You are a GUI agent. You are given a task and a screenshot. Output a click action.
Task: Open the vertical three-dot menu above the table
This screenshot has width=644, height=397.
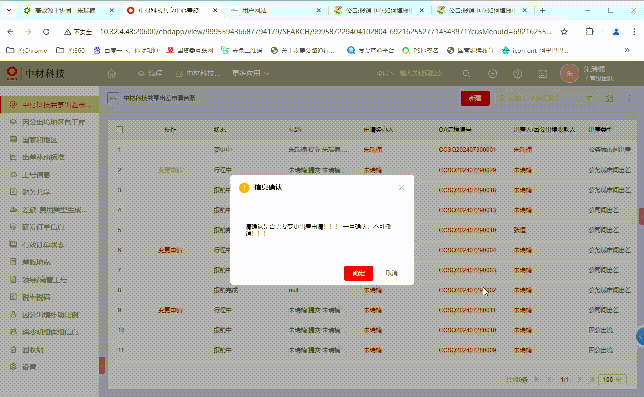click(x=629, y=98)
